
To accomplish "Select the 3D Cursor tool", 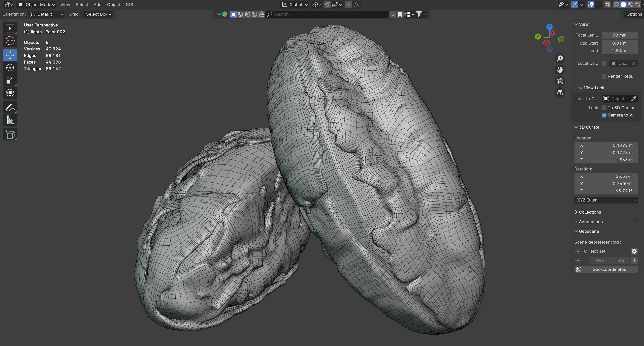I will pos(10,41).
